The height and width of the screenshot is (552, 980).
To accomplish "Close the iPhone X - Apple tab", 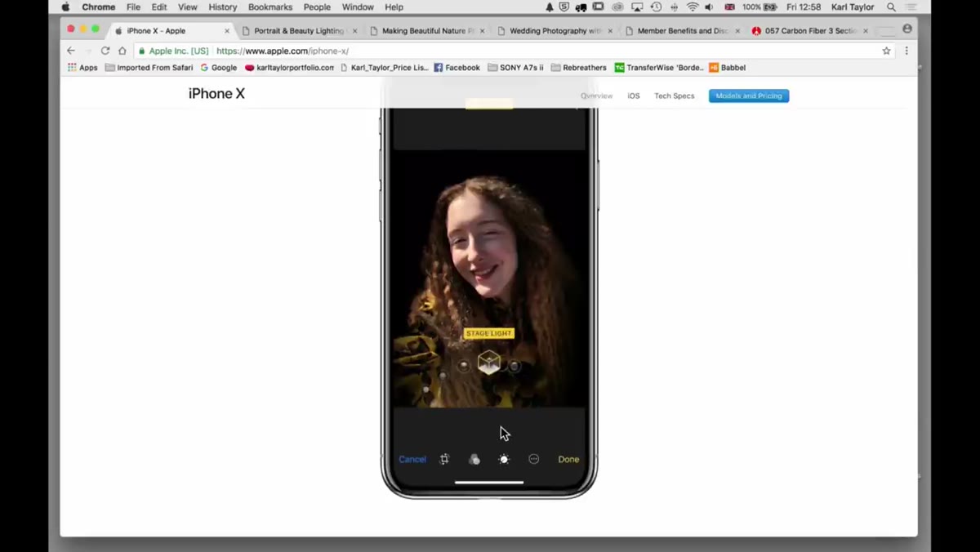I will click(227, 31).
